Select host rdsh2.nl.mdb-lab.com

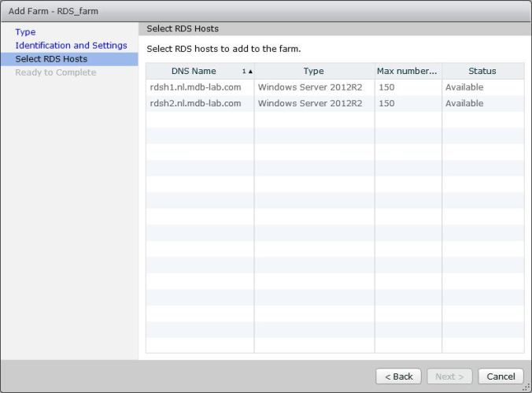(195, 103)
